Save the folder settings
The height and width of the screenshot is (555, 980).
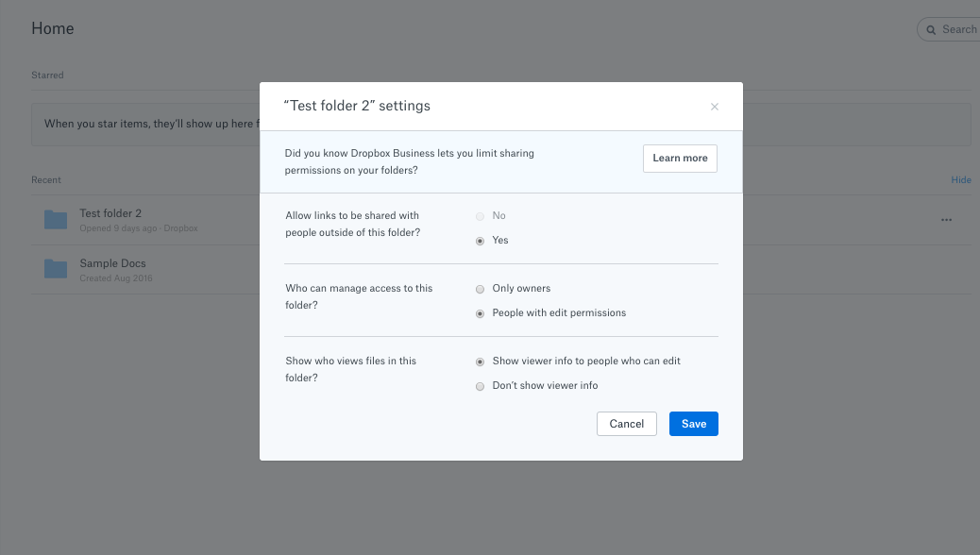(693, 424)
